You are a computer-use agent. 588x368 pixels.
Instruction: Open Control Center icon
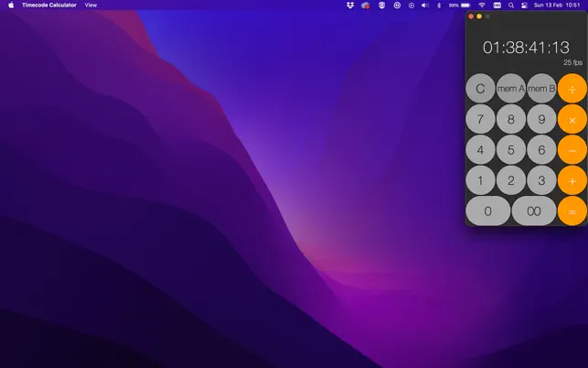pos(524,5)
